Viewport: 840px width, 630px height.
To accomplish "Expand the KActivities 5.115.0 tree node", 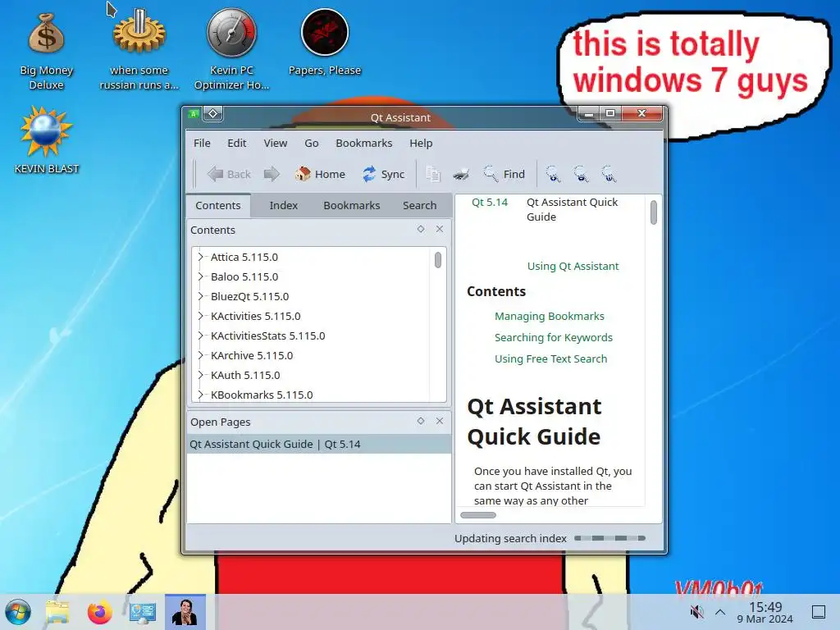I will [x=200, y=316].
